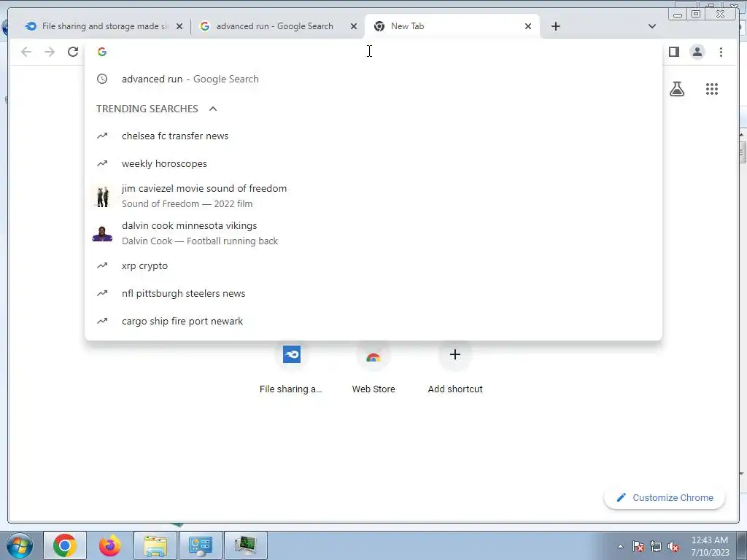Click Chrome icon in the taskbar
Image resolution: width=747 pixels, height=560 pixels.
65,545
